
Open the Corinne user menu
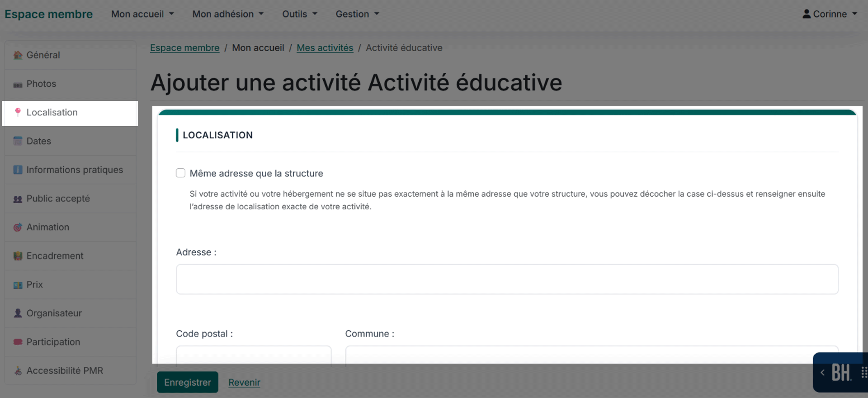(x=830, y=14)
